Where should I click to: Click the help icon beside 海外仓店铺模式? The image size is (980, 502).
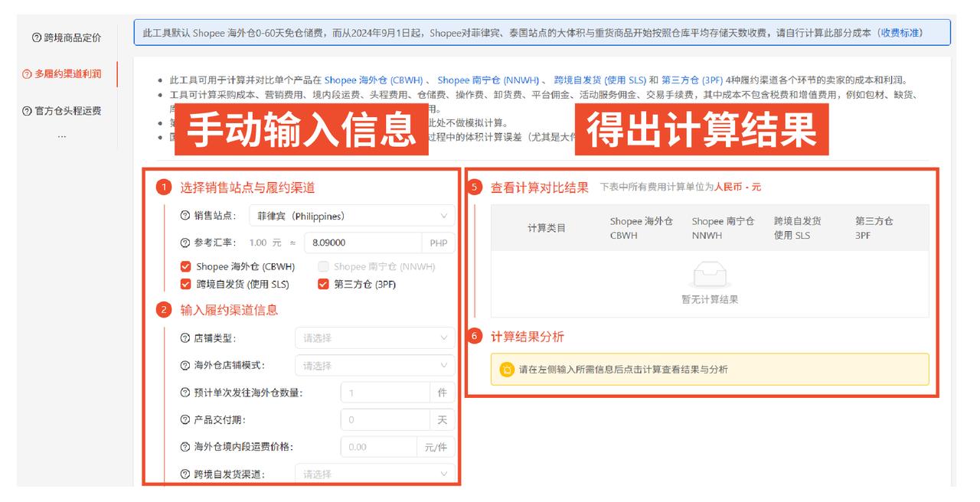coord(185,365)
